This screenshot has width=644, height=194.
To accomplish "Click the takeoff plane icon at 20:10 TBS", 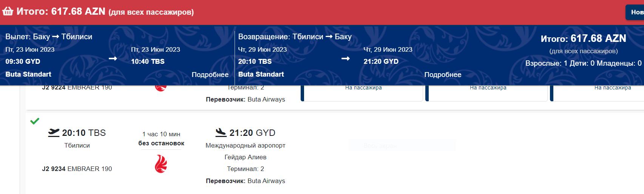I will (54, 132).
